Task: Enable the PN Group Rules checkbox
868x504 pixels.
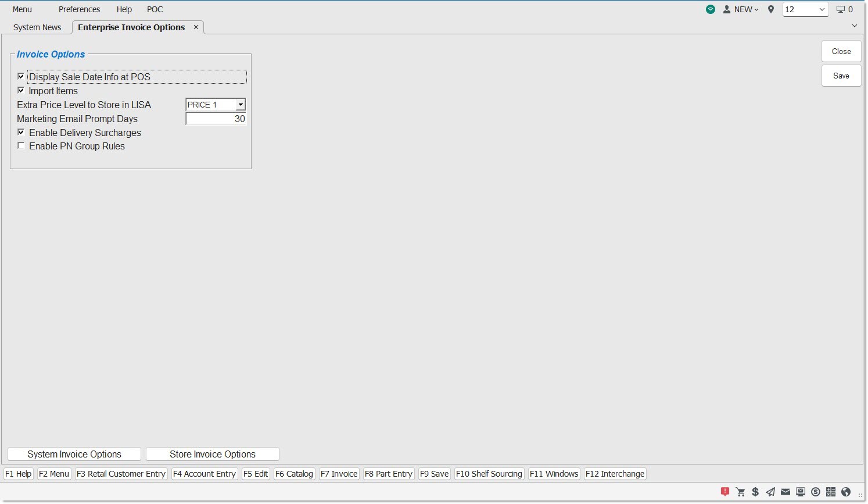Action: 21,146
